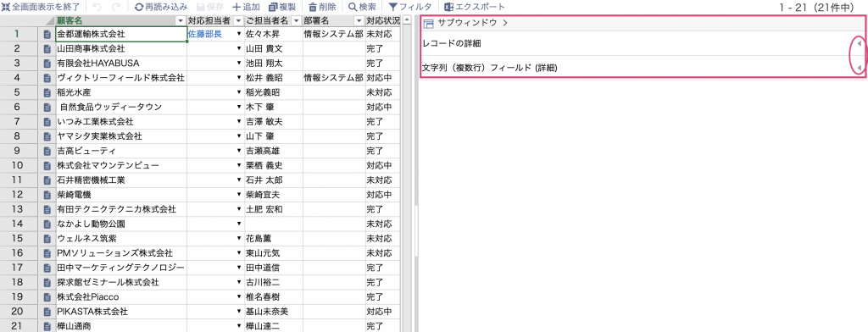This screenshot has height=332, width=868.
Task: Open 対応担当者 dropdown in 山田商事株式会社 row
Action: tap(238, 48)
